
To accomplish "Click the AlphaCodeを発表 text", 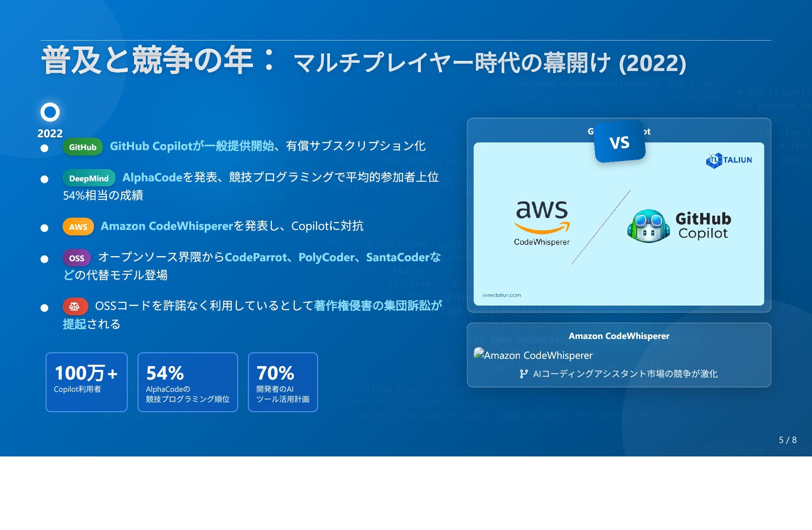I will pos(170,177).
